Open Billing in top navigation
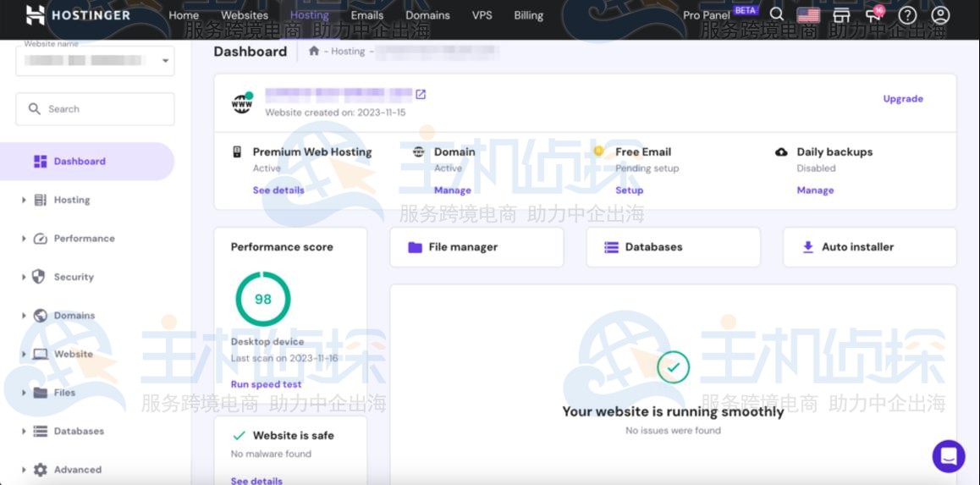This screenshot has height=485, width=980. point(529,15)
